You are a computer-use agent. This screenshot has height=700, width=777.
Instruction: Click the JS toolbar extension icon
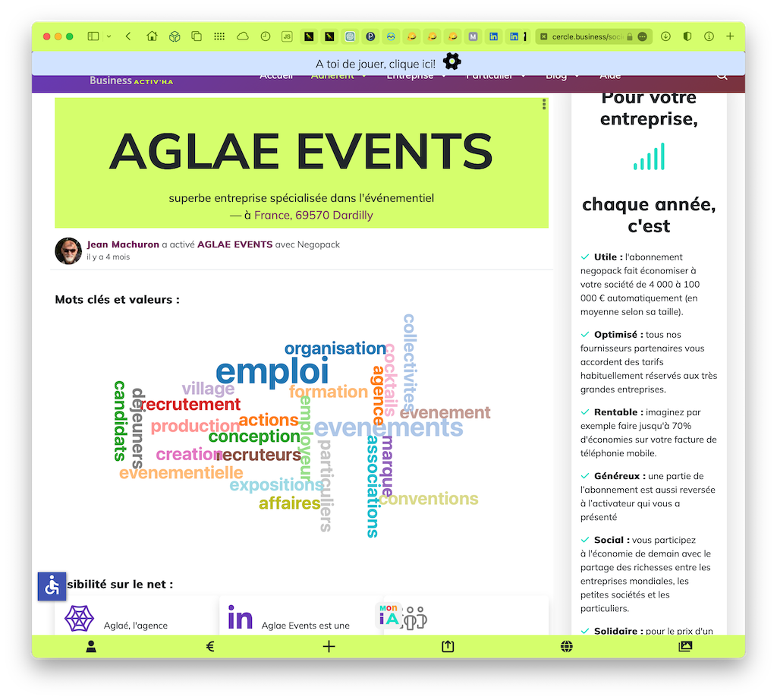click(287, 36)
